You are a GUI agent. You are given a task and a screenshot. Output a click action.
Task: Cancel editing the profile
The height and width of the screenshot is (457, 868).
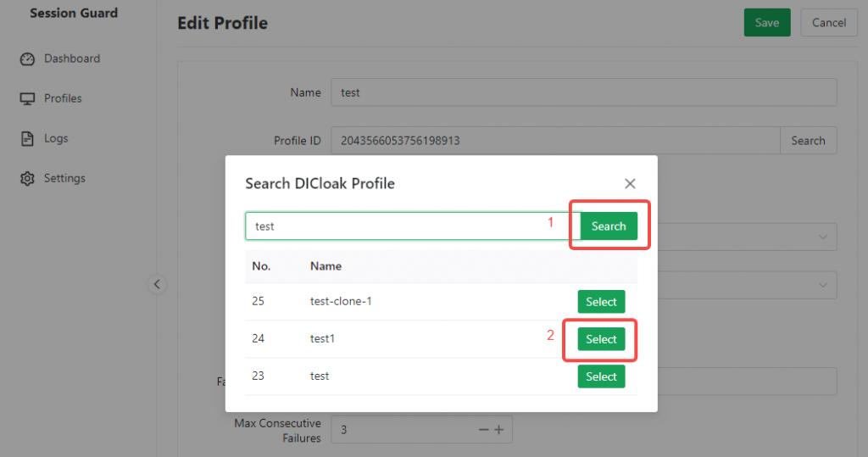point(828,23)
